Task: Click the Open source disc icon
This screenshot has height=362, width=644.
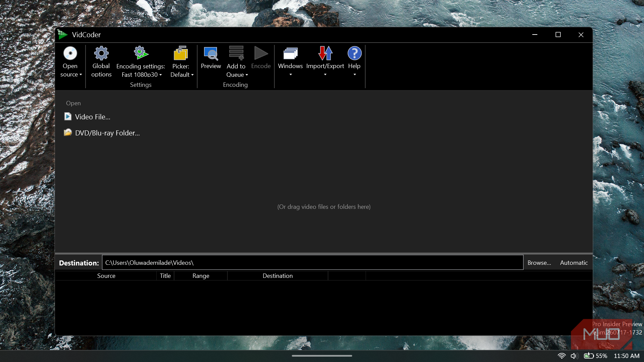Action: [70, 53]
